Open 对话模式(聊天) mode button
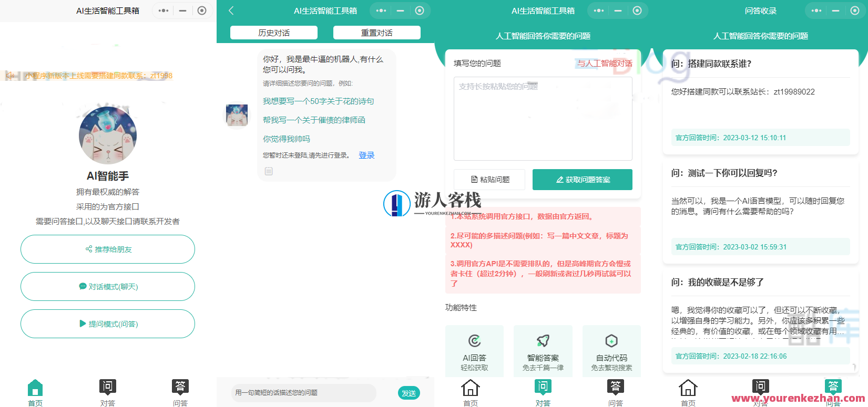Screen dimensions: 868x407 [x=108, y=287]
